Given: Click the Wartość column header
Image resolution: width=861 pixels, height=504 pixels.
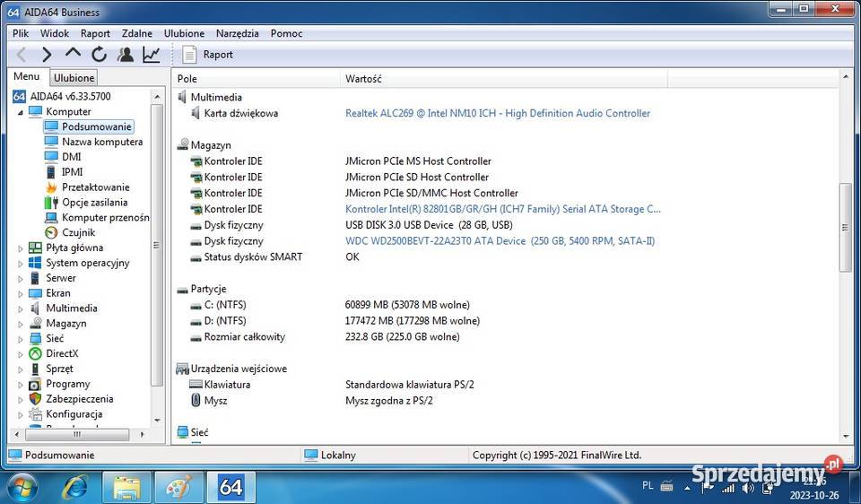Looking at the screenshot, I should (504, 79).
